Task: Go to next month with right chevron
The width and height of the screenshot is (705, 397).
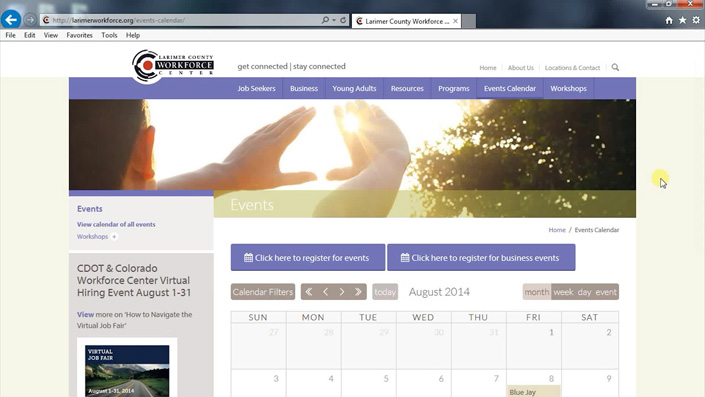Action: point(342,292)
